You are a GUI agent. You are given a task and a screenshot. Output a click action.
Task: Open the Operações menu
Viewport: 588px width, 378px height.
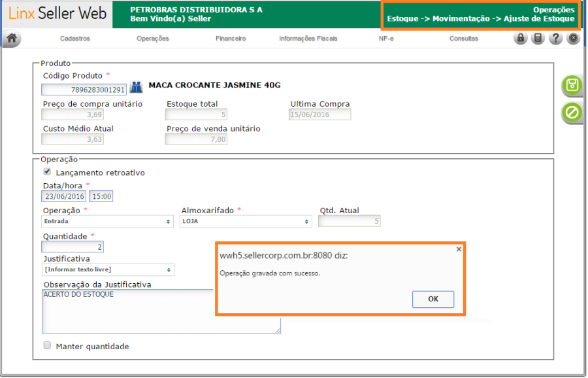(x=153, y=39)
